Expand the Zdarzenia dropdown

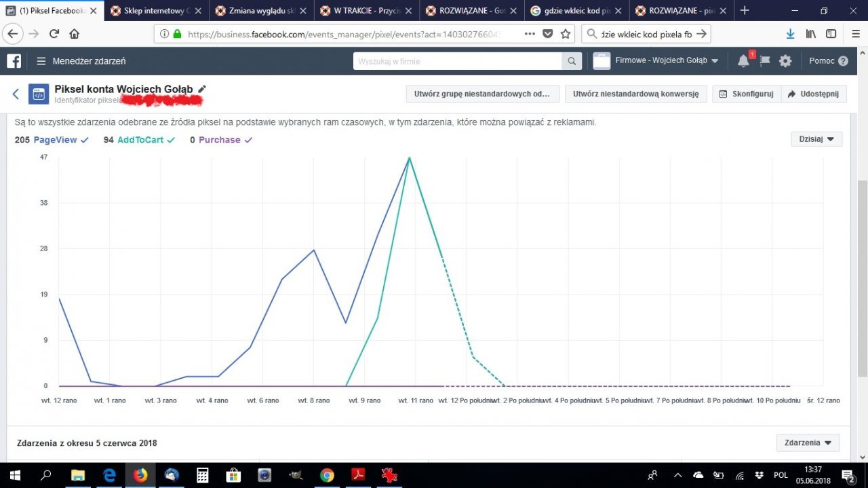tap(808, 443)
